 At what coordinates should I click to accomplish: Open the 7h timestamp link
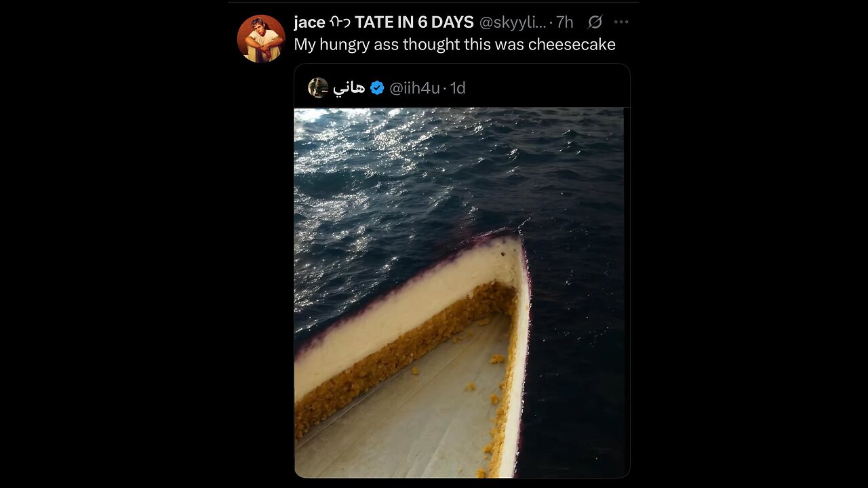pos(565,22)
